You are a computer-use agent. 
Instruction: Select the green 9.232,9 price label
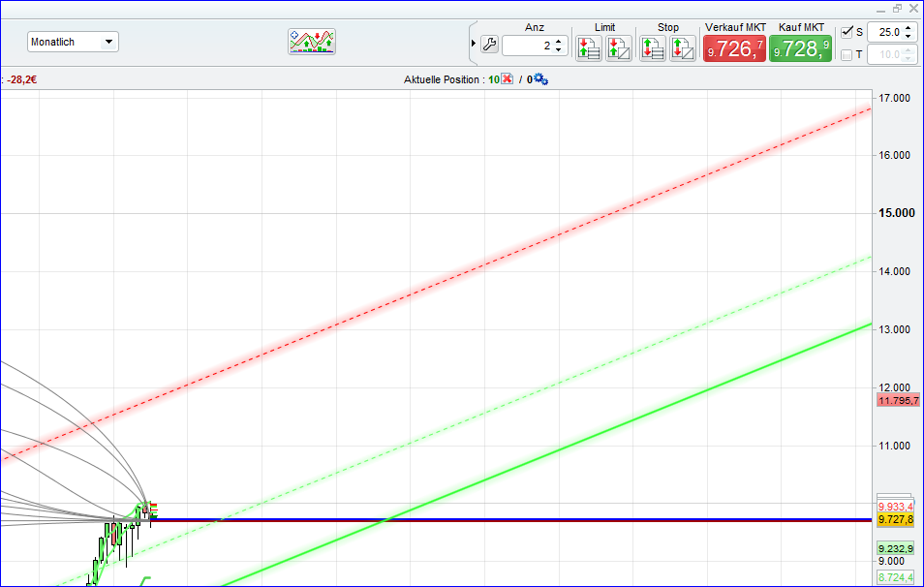pyautogui.click(x=896, y=548)
